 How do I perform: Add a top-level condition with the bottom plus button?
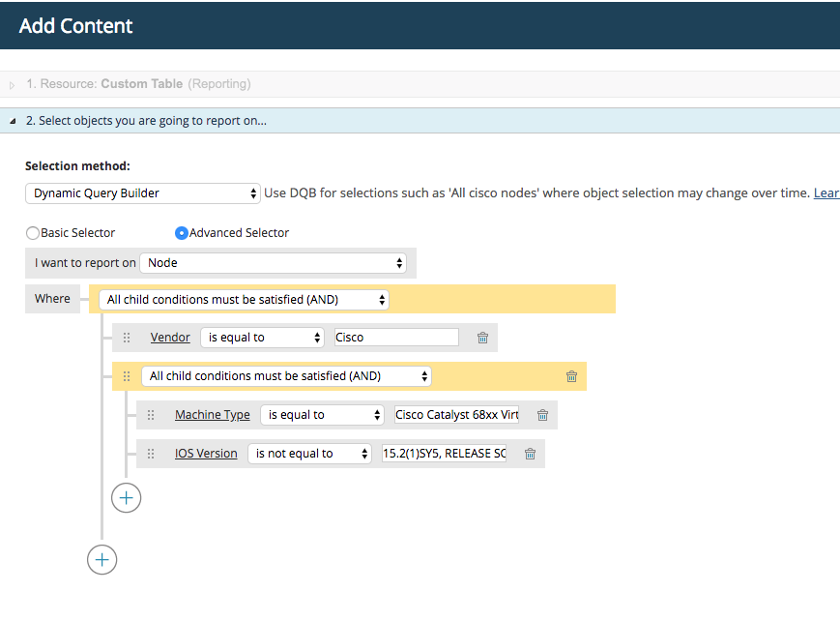102,560
